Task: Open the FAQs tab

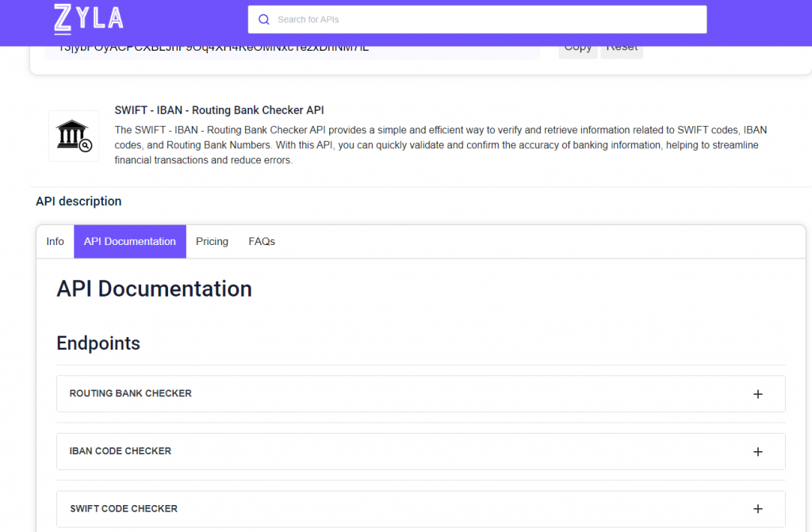Action: click(262, 241)
